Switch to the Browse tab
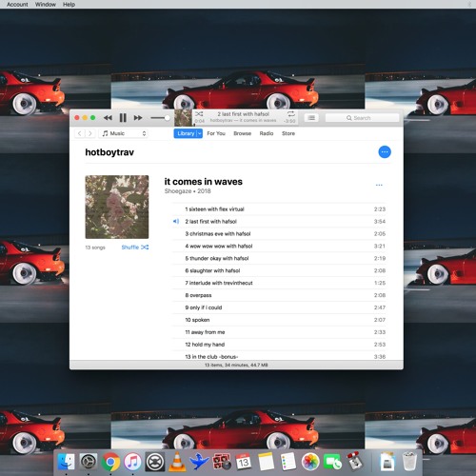The image size is (476, 476). [x=243, y=133]
